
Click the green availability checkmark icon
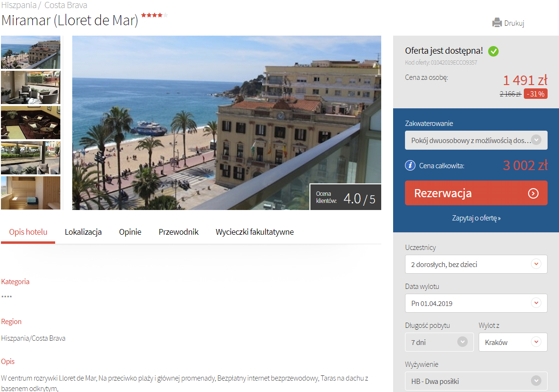pos(493,51)
